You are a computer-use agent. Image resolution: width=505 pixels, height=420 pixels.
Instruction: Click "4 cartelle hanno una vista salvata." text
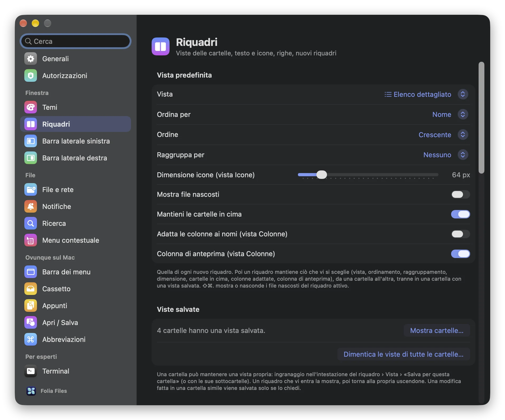pos(211,331)
